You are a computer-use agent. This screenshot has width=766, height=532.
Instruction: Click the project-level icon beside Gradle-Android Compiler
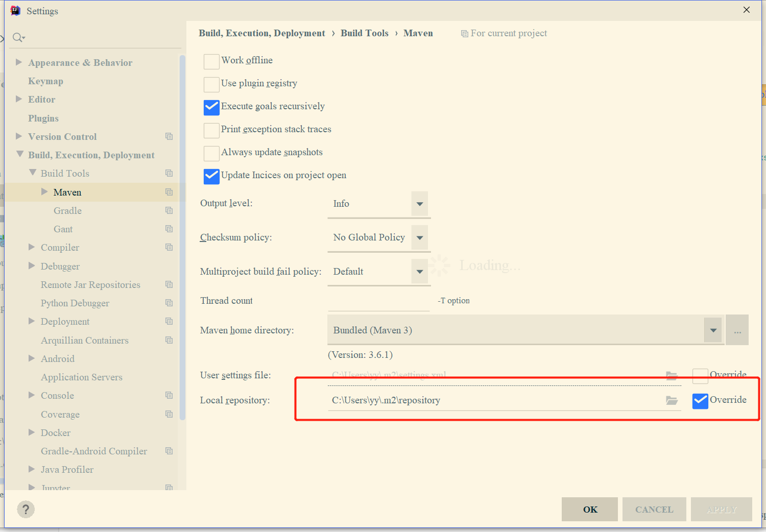click(169, 451)
